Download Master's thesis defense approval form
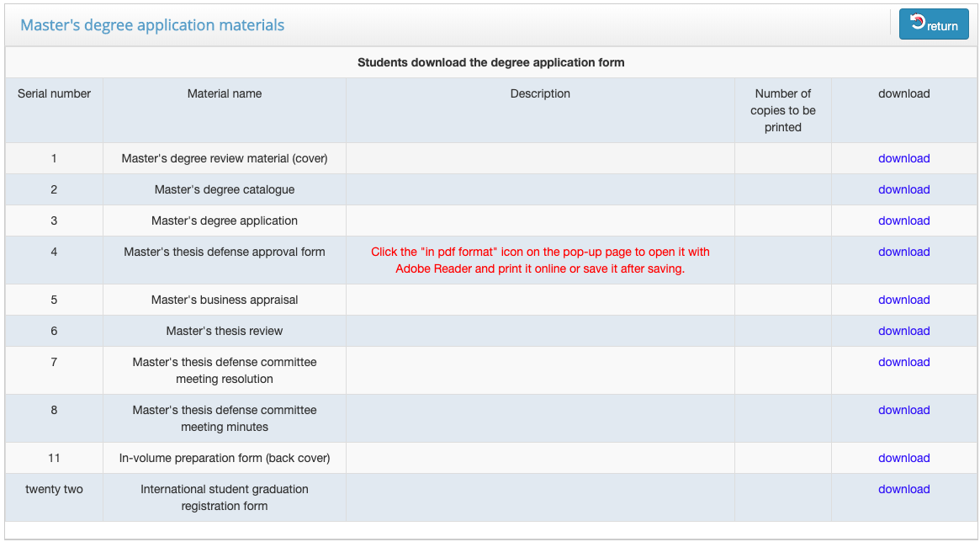Screen dimensions: 980x542 (x=903, y=252)
